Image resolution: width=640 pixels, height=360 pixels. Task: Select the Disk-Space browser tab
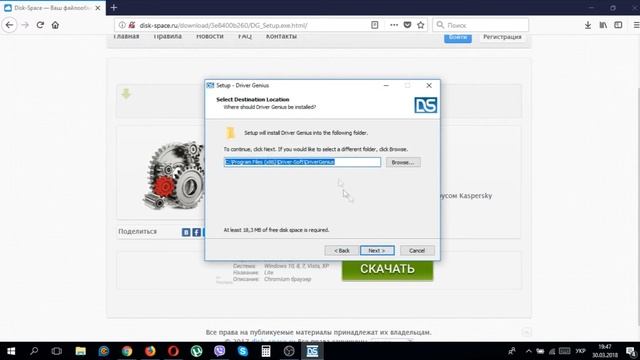click(x=53, y=8)
